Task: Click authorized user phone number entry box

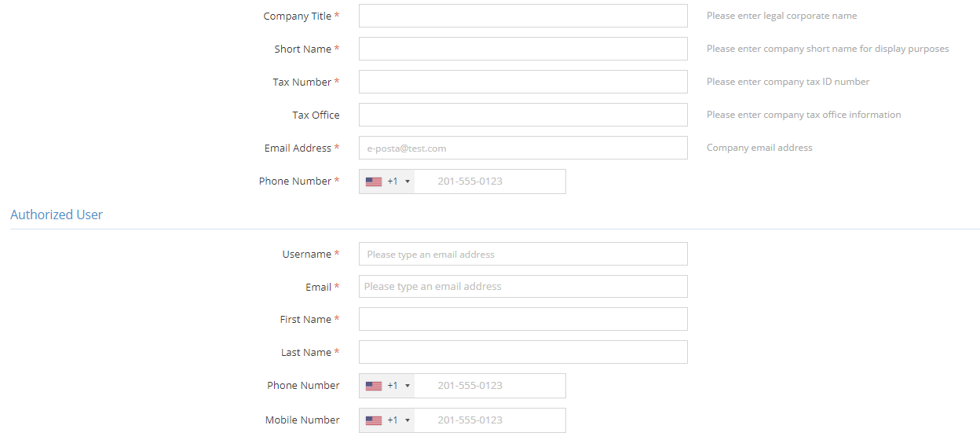Action: pyautogui.click(x=490, y=386)
